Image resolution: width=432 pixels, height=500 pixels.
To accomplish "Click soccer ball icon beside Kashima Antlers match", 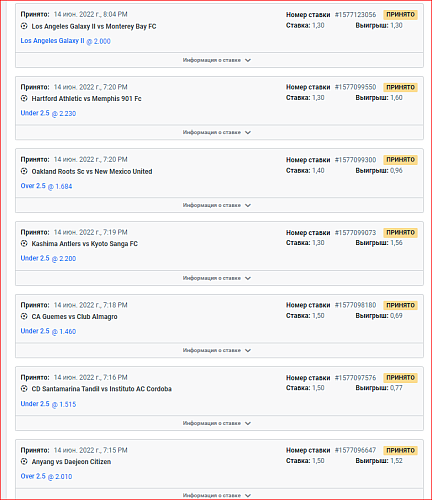I will click(x=24, y=243).
